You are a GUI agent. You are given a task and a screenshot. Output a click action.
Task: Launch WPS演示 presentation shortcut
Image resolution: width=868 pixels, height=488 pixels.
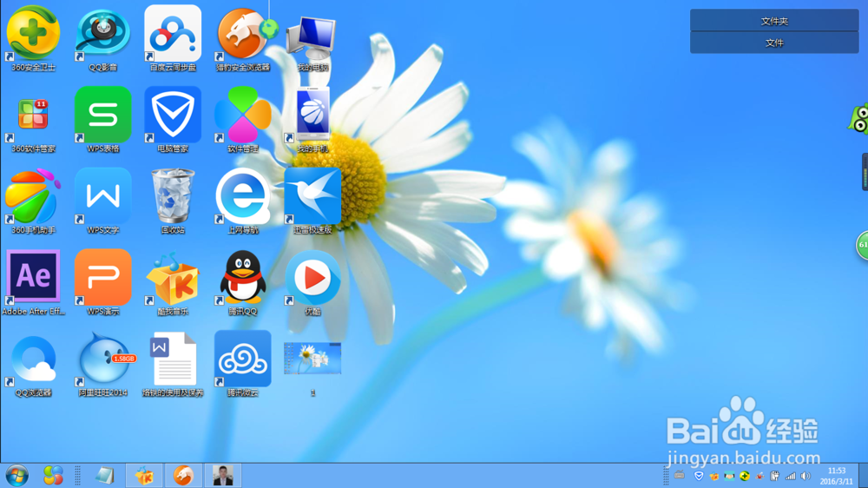click(x=103, y=282)
